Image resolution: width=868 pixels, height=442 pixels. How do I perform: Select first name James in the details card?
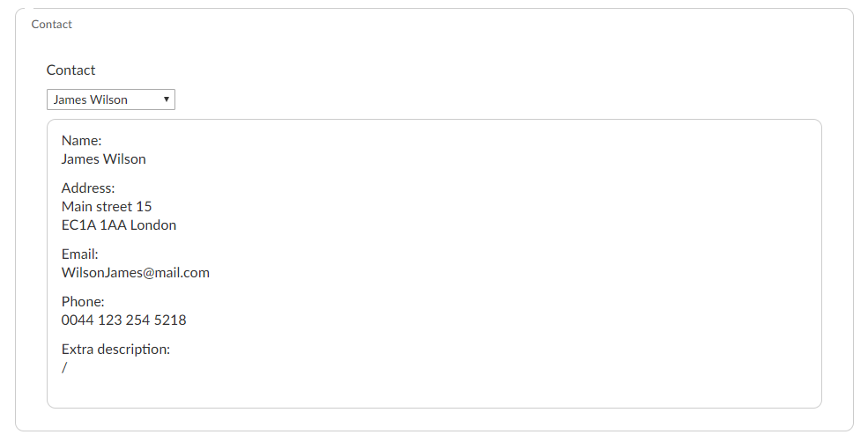[x=80, y=159]
